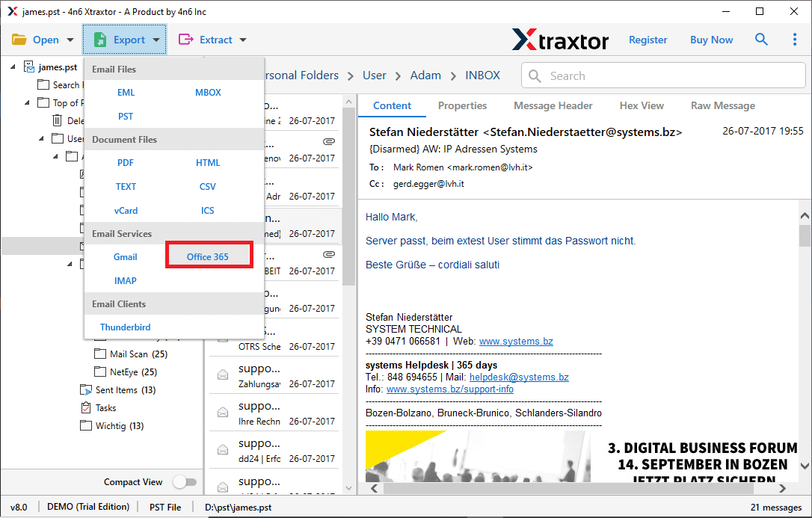Collapse the james.pst tree node
The image size is (812, 518).
[x=13, y=67]
